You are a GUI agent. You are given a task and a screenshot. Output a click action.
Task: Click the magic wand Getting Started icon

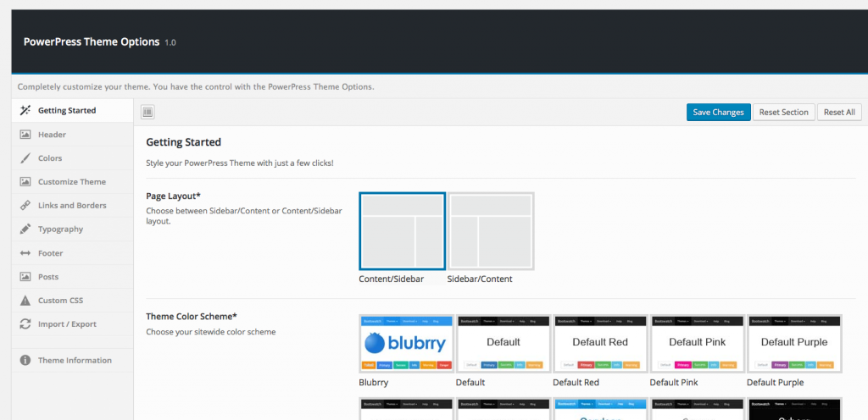pos(25,111)
